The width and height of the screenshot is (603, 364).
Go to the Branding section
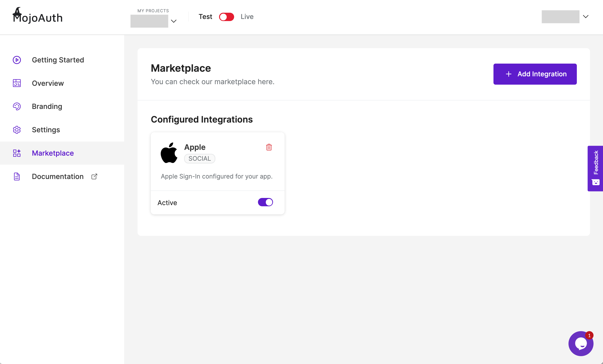(x=47, y=106)
